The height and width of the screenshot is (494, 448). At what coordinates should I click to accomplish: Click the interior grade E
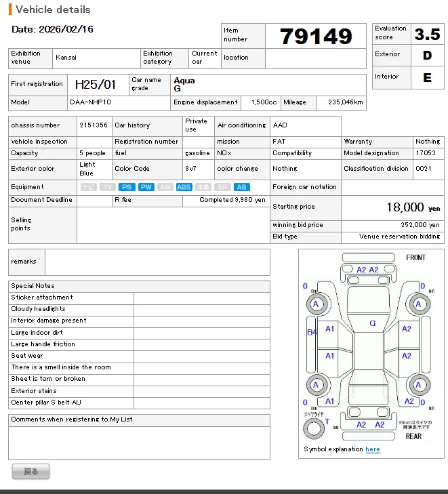tap(427, 77)
